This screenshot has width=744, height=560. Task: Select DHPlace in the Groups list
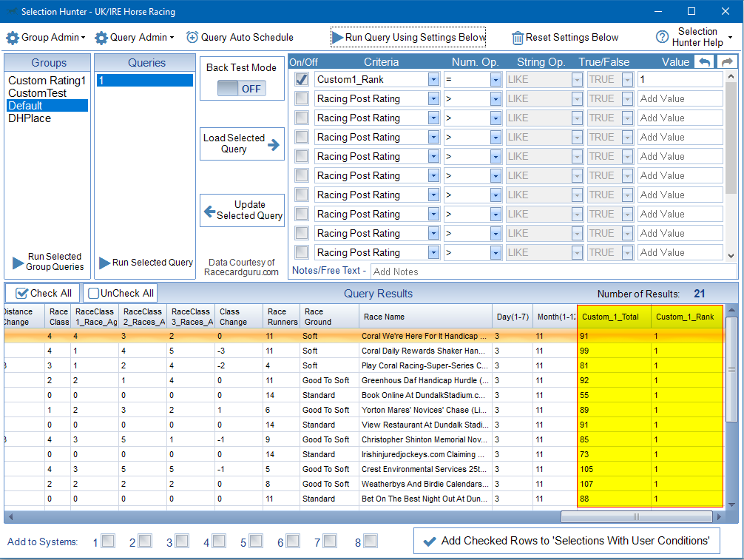click(30, 118)
